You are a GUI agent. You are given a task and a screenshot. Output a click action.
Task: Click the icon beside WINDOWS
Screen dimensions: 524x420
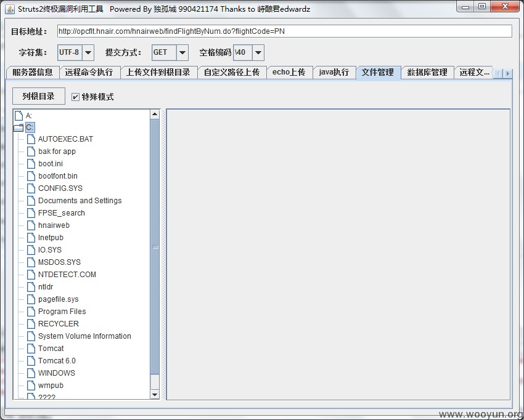tap(31, 373)
